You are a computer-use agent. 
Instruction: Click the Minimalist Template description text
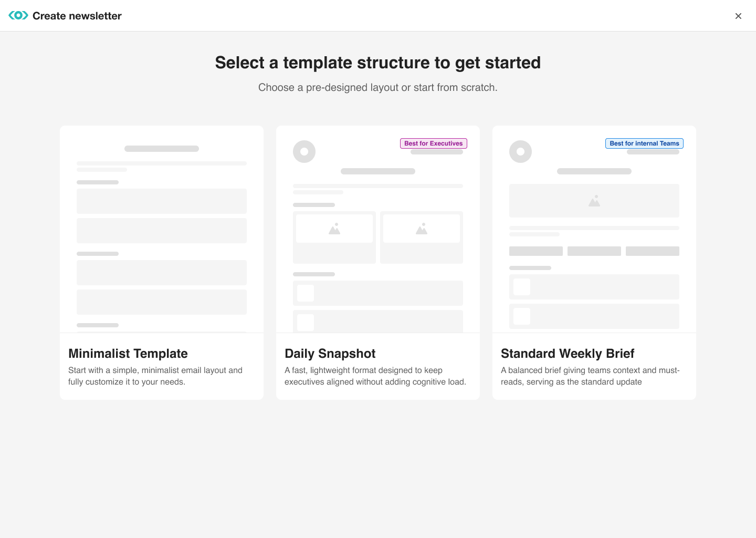(155, 376)
